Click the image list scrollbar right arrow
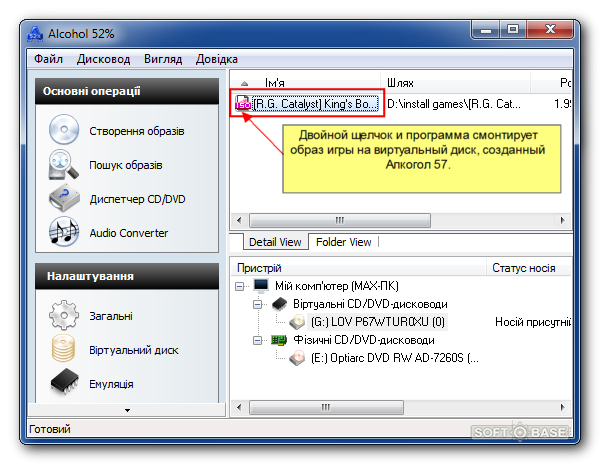The width and height of the screenshot is (600, 464). (562, 220)
